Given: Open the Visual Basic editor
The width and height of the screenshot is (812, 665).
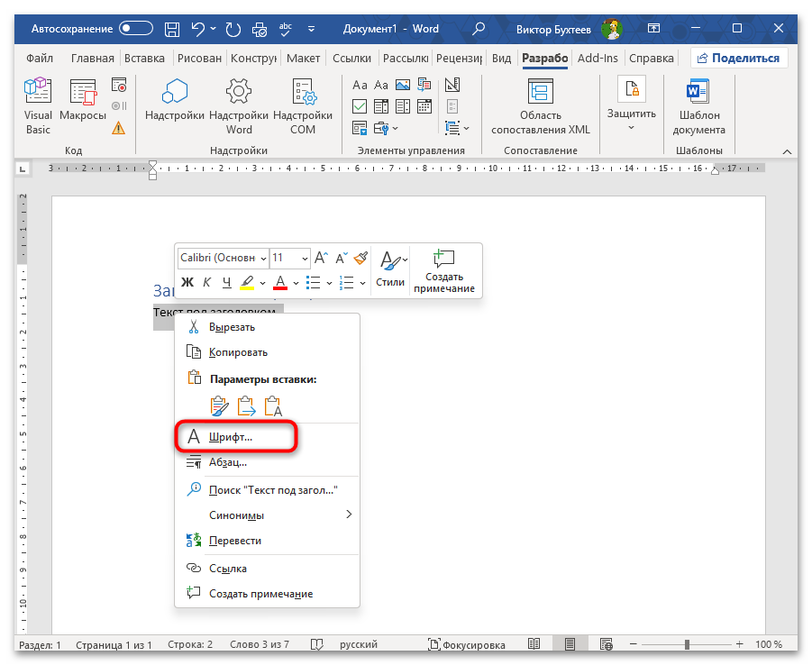Looking at the screenshot, I should (x=38, y=105).
